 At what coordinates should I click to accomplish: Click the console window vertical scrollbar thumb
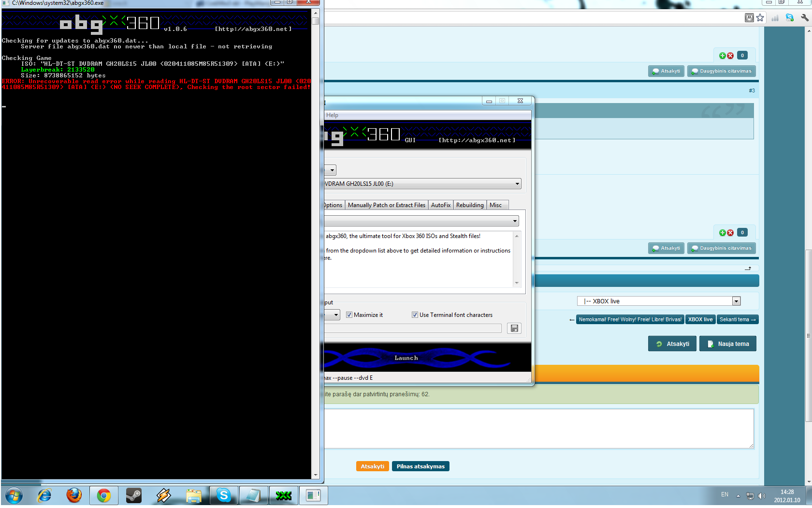click(x=316, y=21)
